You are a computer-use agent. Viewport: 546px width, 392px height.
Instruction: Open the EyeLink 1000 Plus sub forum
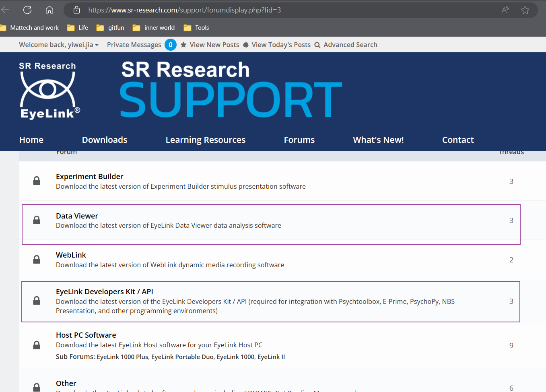(x=123, y=357)
